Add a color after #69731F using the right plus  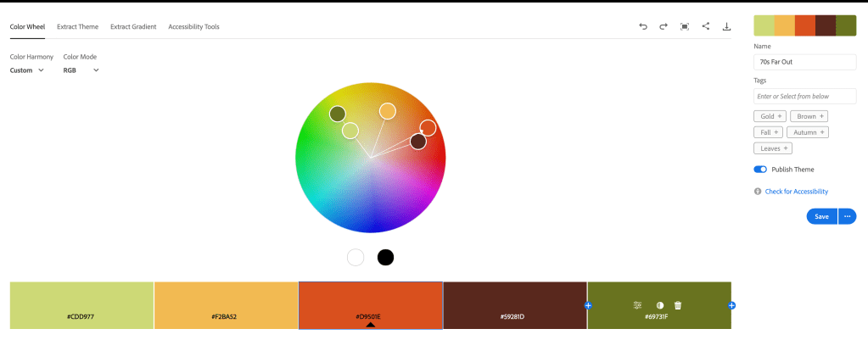click(731, 305)
